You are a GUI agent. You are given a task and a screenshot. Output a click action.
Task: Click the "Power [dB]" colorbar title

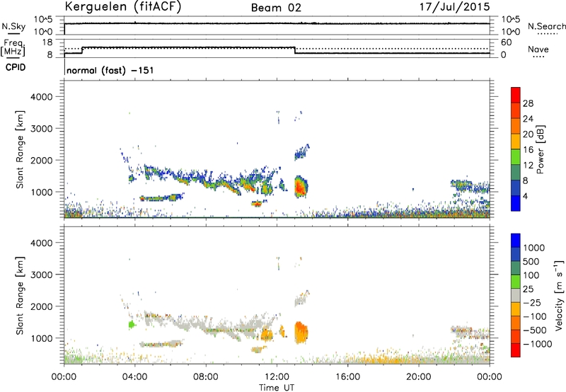(540, 149)
